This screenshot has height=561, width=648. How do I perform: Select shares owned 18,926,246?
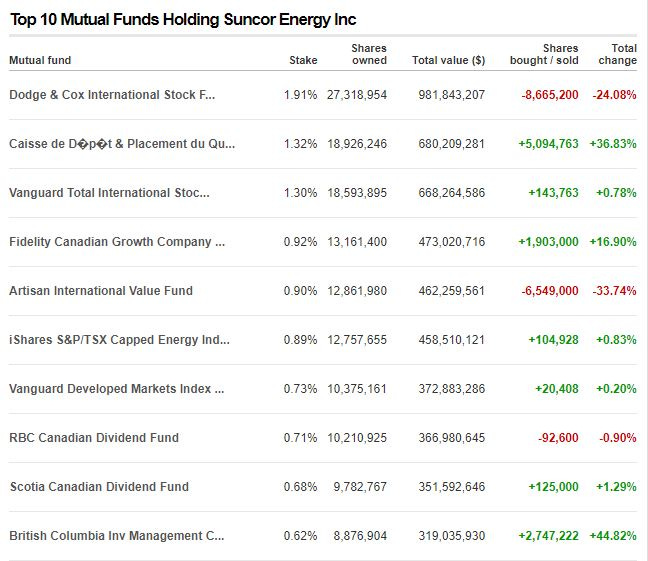point(357,144)
